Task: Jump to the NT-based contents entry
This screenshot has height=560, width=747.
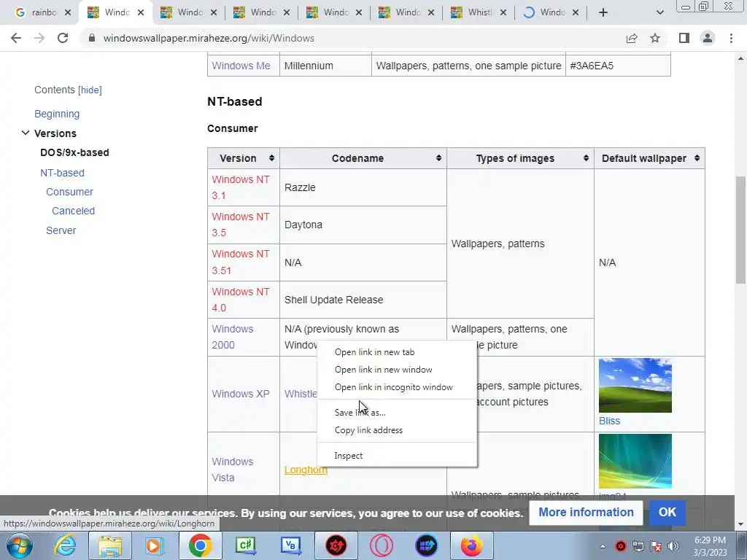Action: click(x=62, y=173)
